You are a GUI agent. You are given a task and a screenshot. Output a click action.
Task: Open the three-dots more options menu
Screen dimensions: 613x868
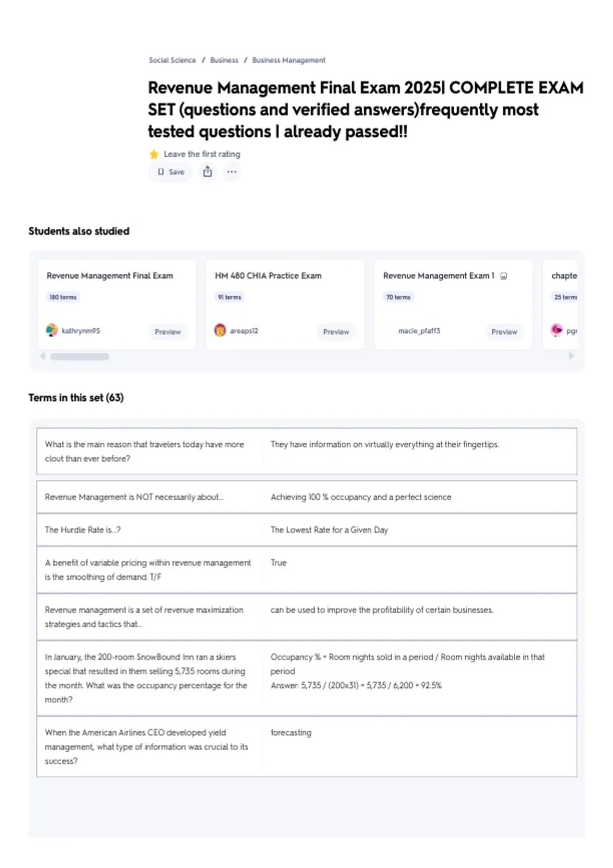click(231, 172)
